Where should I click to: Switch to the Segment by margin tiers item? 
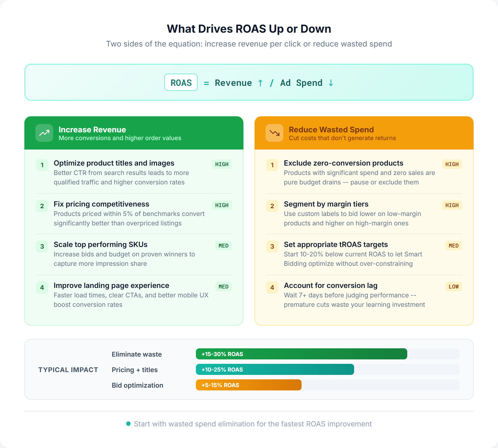(326, 204)
